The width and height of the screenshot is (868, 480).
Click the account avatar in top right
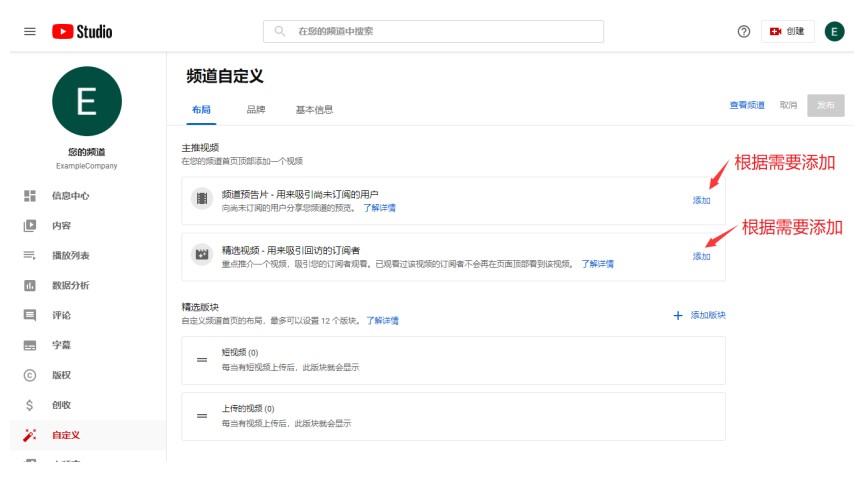click(834, 32)
